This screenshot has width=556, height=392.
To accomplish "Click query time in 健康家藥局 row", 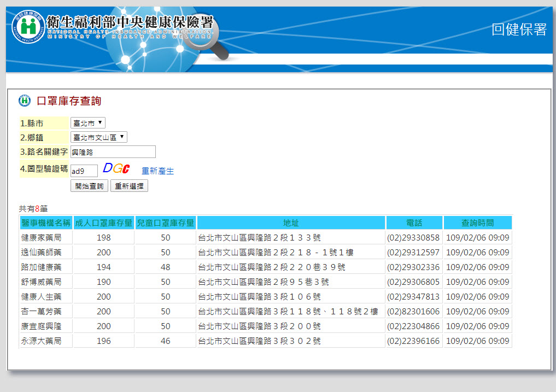I will click(478, 238).
